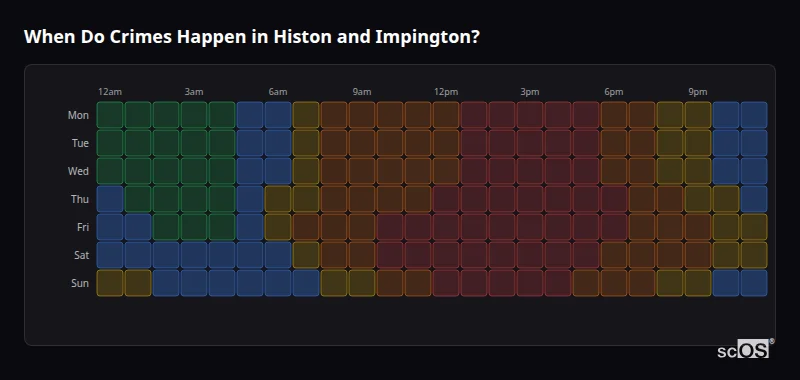Click the Sunday 9pm yellow cell
The height and width of the screenshot is (380, 800).
[697, 283]
